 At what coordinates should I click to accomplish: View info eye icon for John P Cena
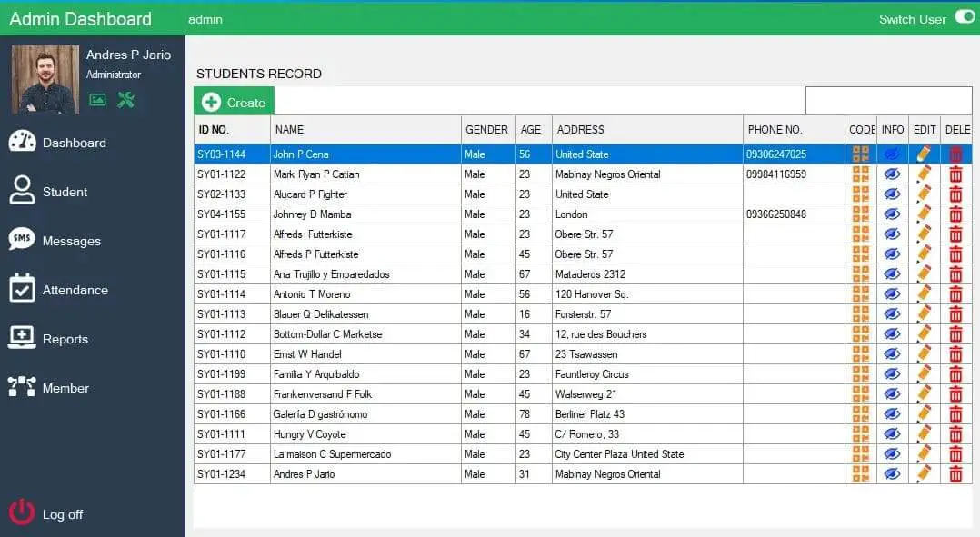click(892, 154)
